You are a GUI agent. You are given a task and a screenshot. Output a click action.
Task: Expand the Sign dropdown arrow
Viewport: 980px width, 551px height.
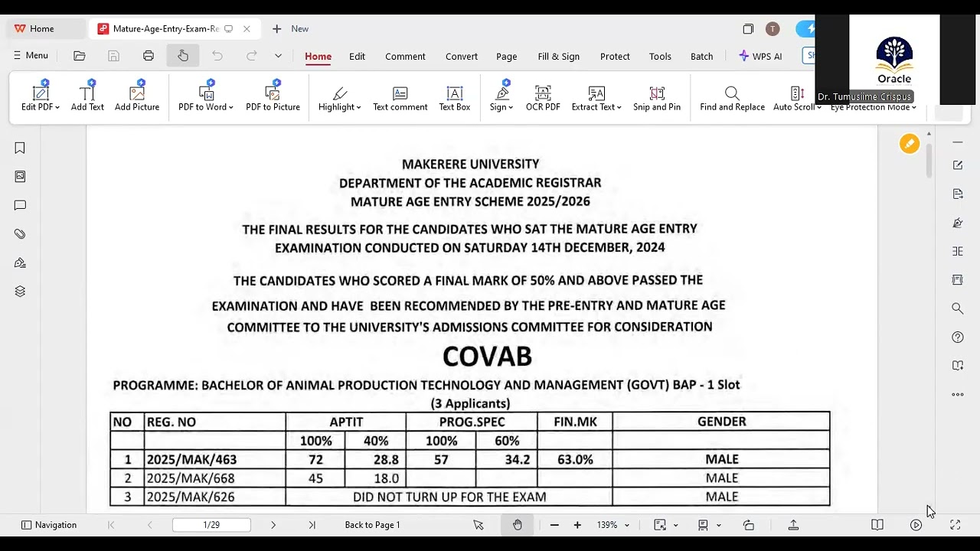tap(511, 108)
